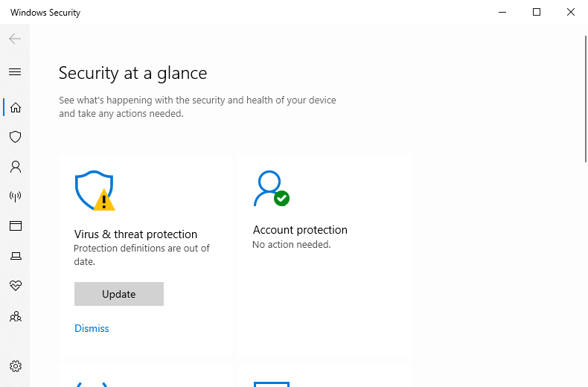Open App & browser control window icon
588x387 pixels.
16,226
